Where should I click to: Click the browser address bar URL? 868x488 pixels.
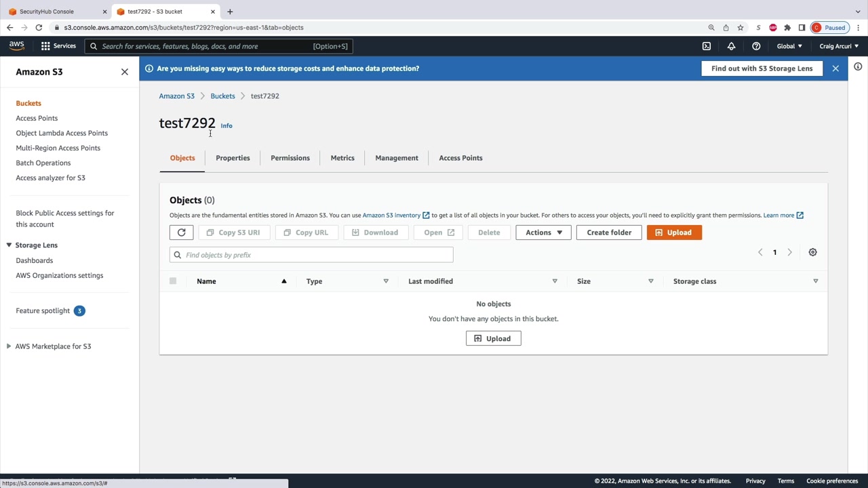(184, 28)
